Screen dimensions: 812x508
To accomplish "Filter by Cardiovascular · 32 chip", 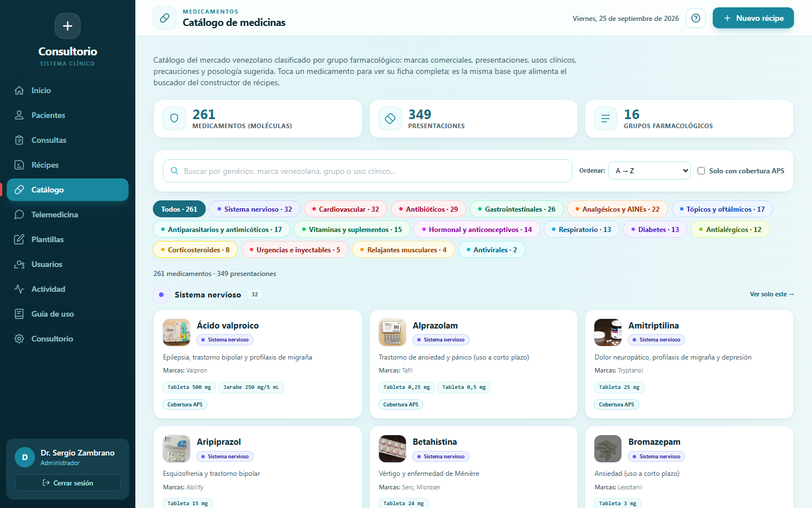I will 345,209.
